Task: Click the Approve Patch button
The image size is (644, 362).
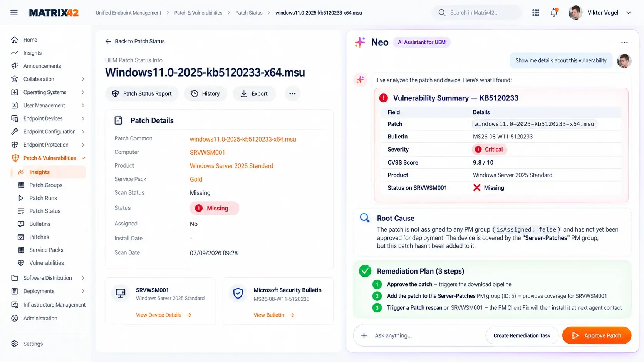Action: pyautogui.click(x=597, y=335)
